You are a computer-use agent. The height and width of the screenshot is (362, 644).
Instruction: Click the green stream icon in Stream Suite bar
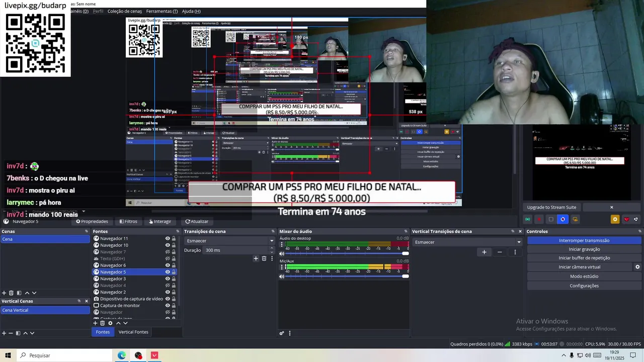(x=527, y=219)
